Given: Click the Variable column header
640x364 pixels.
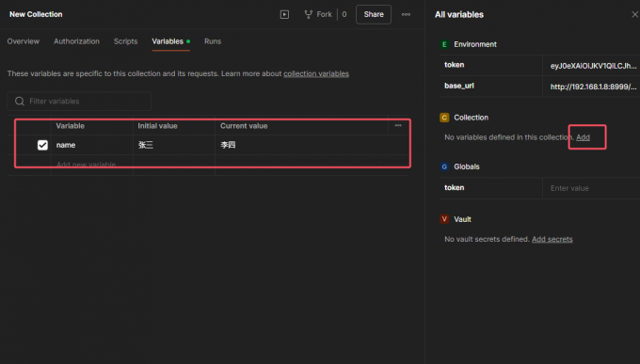Looking at the screenshot, I should click(x=71, y=126).
